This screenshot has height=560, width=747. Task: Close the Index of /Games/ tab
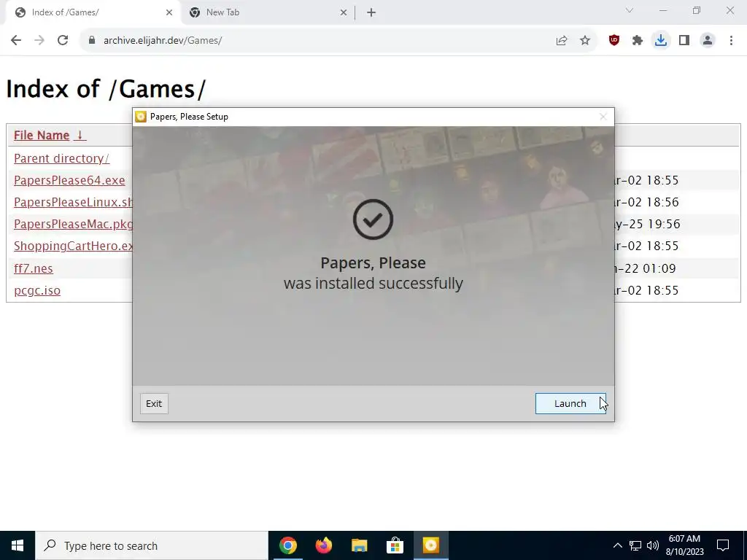[x=169, y=13]
